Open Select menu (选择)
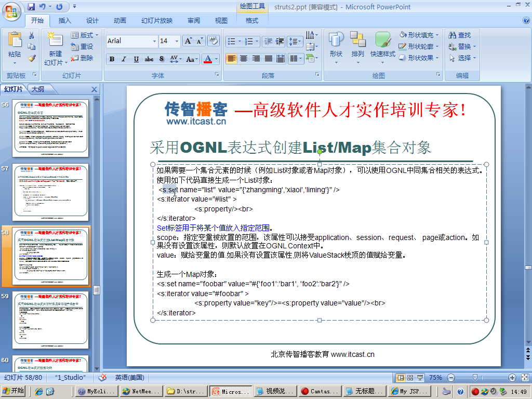This screenshot has width=532, height=399. pos(462,58)
